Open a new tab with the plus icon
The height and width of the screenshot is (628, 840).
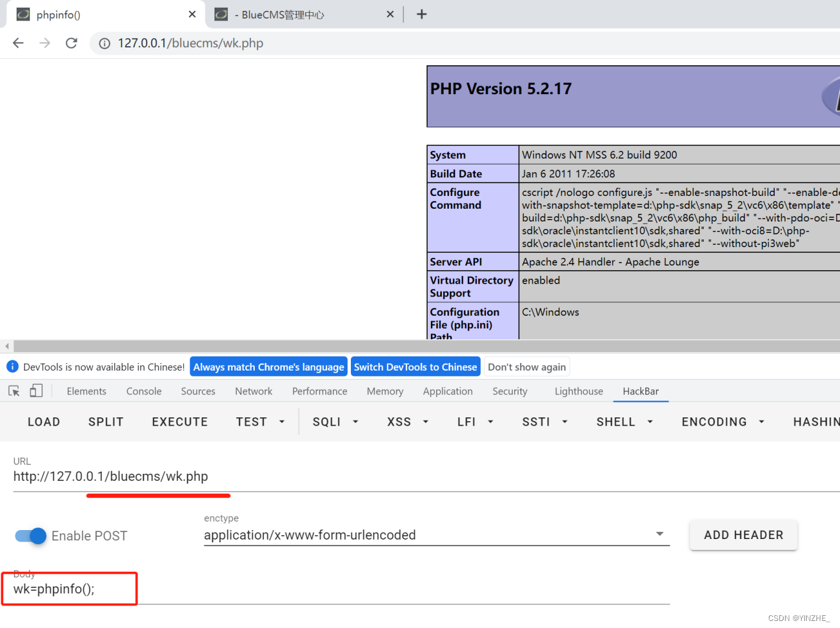[x=421, y=14]
